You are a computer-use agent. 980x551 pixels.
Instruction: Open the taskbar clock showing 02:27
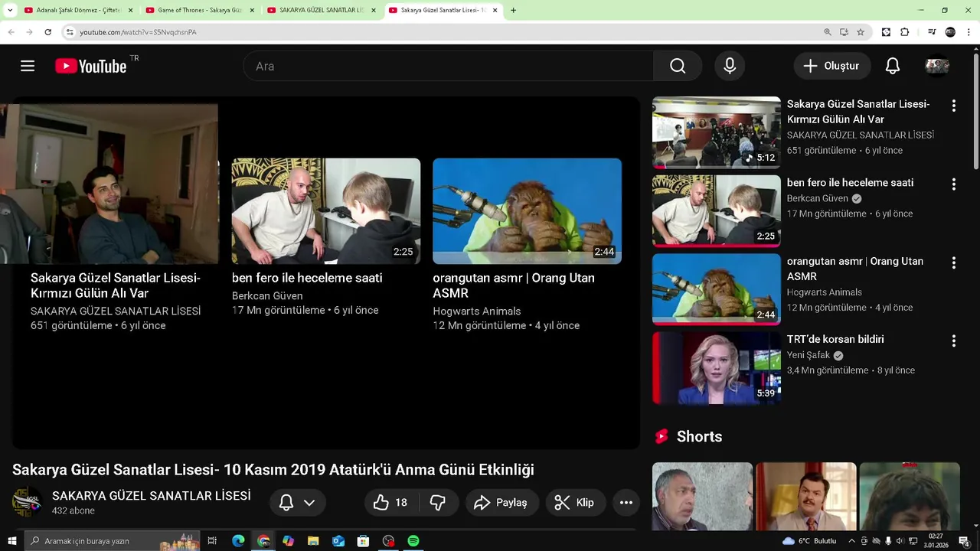click(x=936, y=541)
